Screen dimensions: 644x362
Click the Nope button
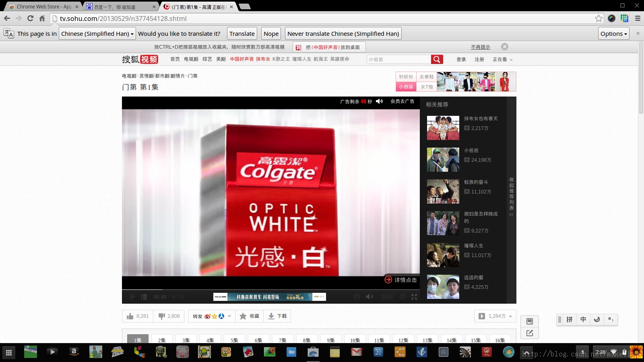point(271,34)
